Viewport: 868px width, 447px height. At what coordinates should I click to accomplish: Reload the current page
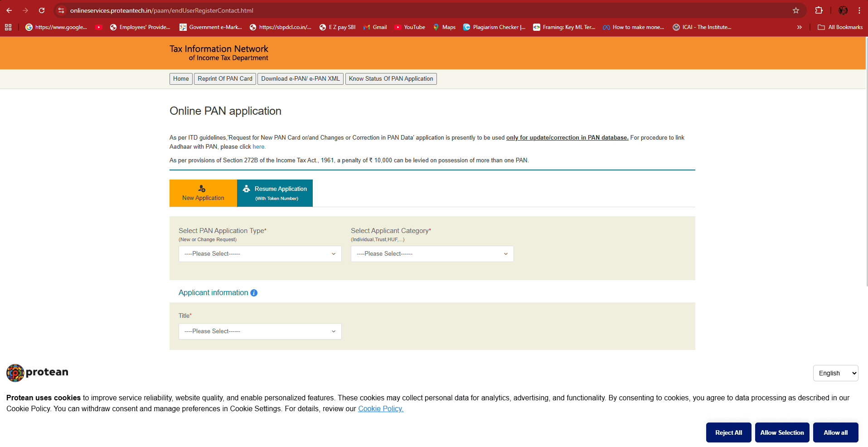42,10
